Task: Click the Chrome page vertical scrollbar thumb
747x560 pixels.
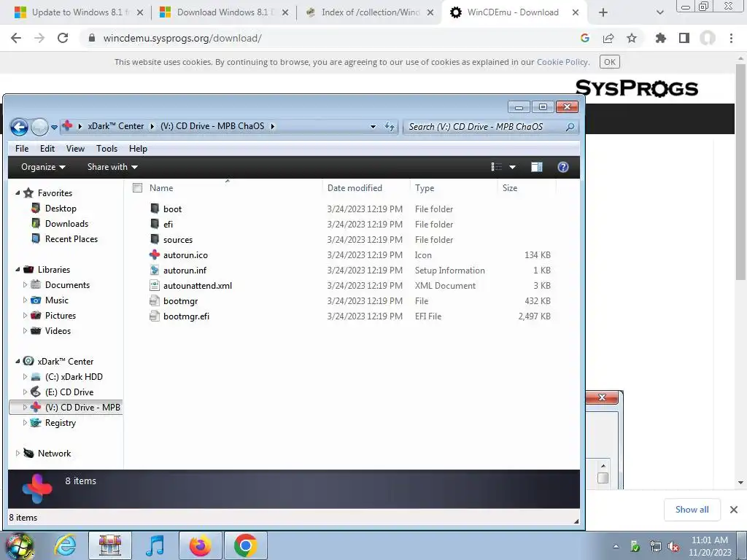Action: click(x=741, y=171)
